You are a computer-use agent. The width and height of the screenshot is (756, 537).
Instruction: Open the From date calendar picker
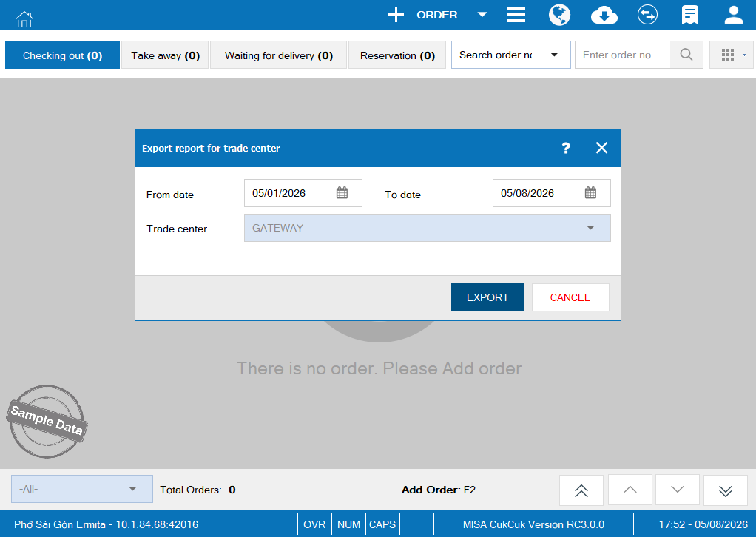coord(342,193)
